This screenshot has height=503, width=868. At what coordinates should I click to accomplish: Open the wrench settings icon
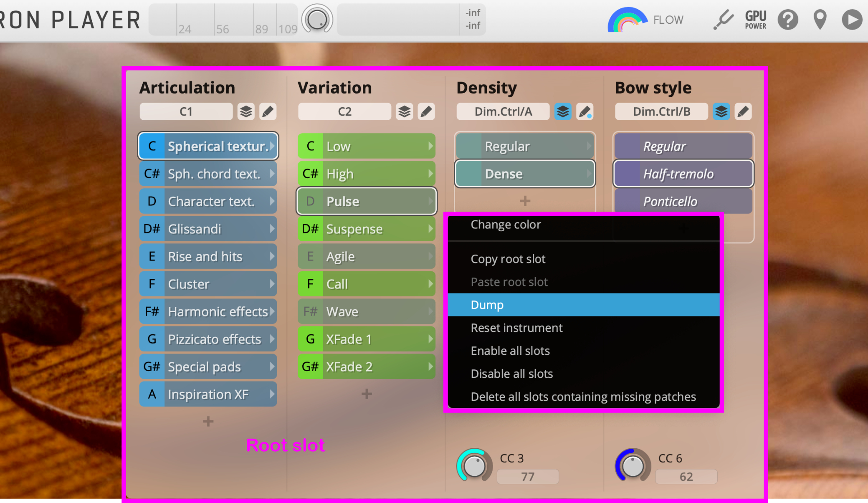723,20
